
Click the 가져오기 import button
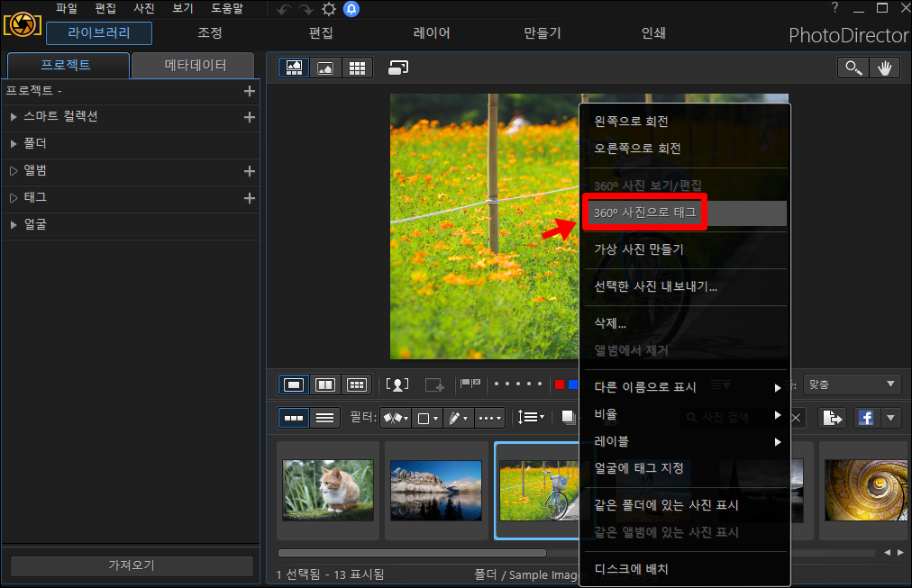(x=132, y=565)
